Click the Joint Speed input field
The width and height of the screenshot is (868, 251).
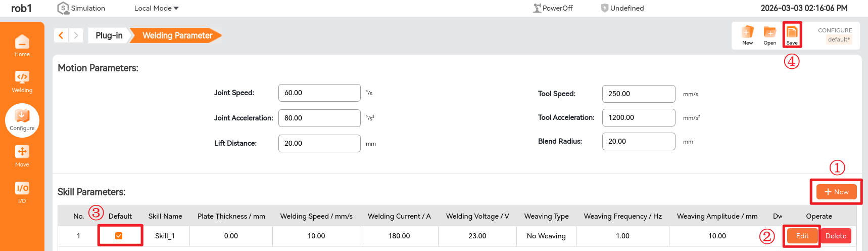(319, 93)
